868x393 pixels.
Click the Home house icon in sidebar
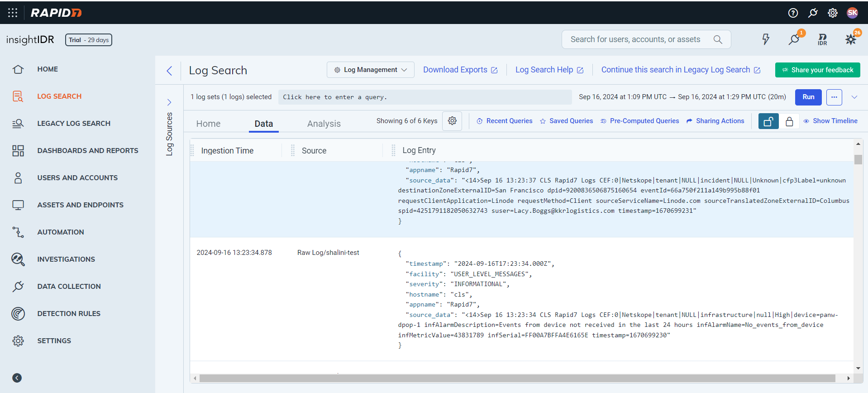18,69
